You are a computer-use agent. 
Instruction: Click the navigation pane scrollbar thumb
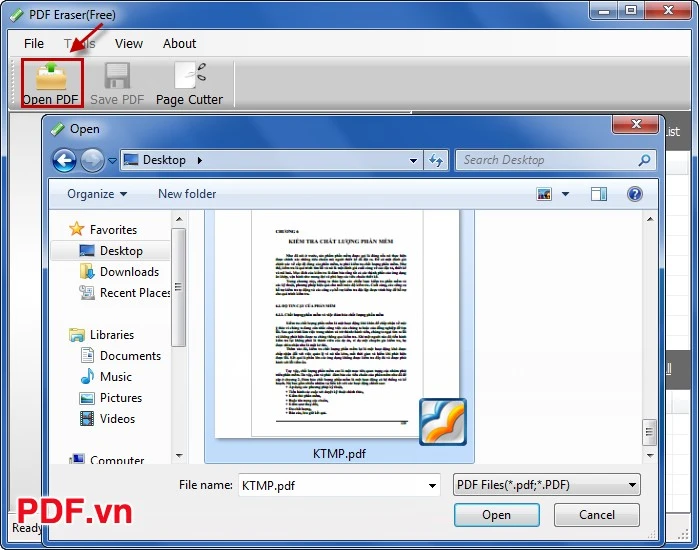pos(179,287)
